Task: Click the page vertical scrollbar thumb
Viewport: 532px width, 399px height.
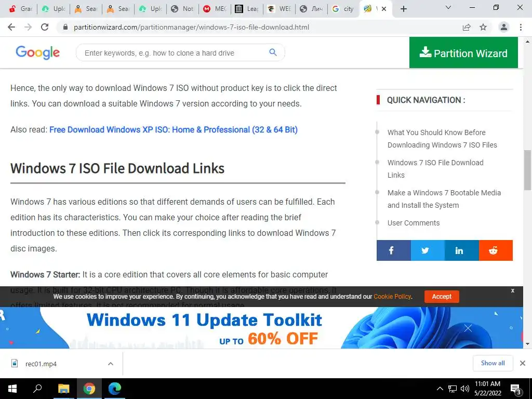Action: (527, 170)
